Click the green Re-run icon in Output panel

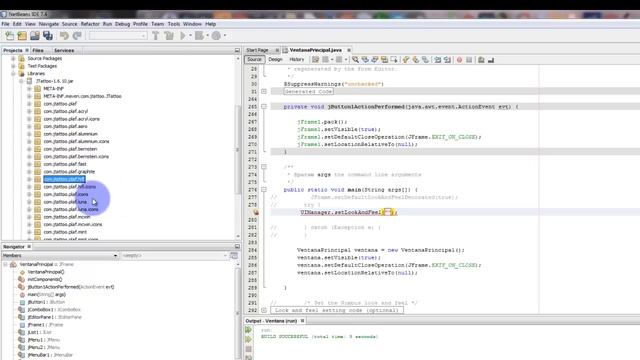(x=249, y=330)
